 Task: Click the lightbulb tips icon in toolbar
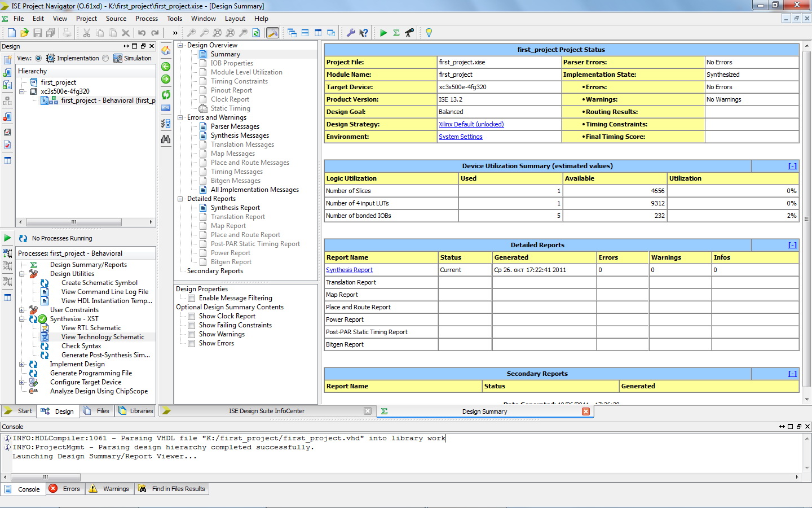(429, 33)
